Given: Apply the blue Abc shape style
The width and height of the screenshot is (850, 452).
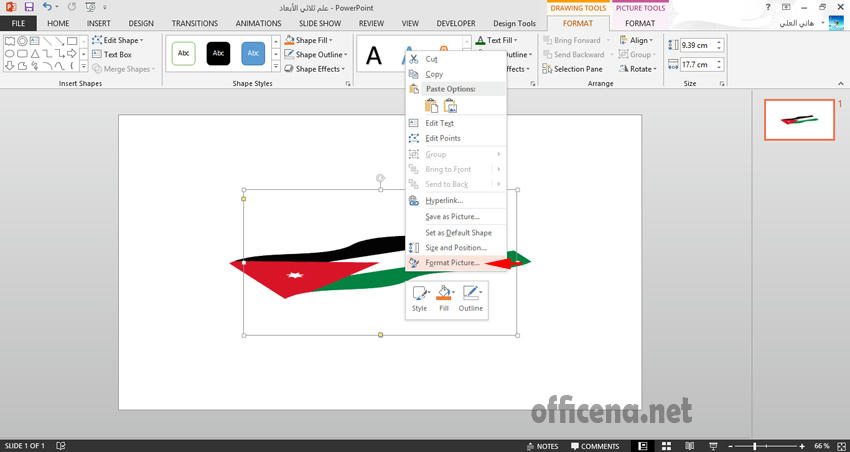Looking at the screenshot, I should point(253,53).
